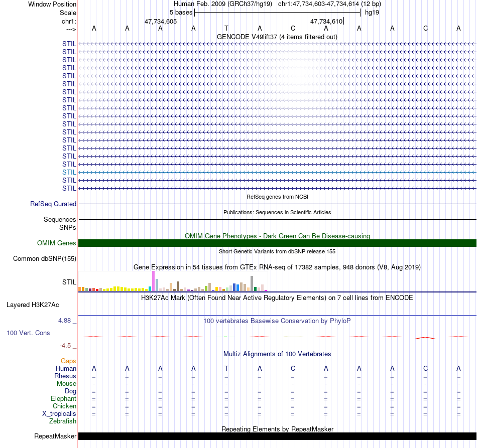Click the ---> sequence direction arrow

point(71,29)
